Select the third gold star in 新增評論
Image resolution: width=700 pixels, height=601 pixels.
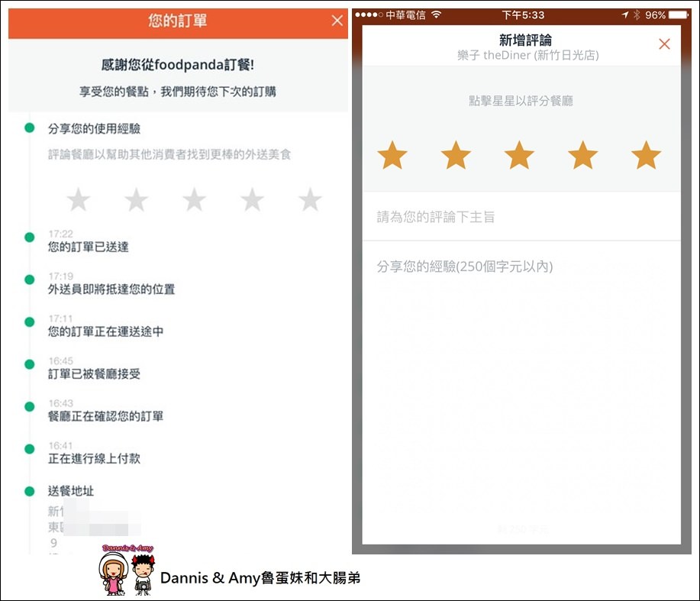tap(519, 155)
